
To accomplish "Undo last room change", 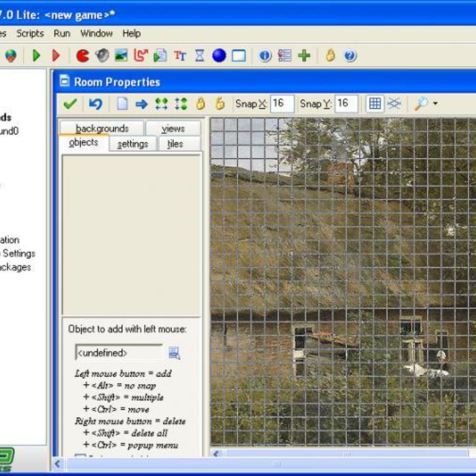I will (95, 104).
